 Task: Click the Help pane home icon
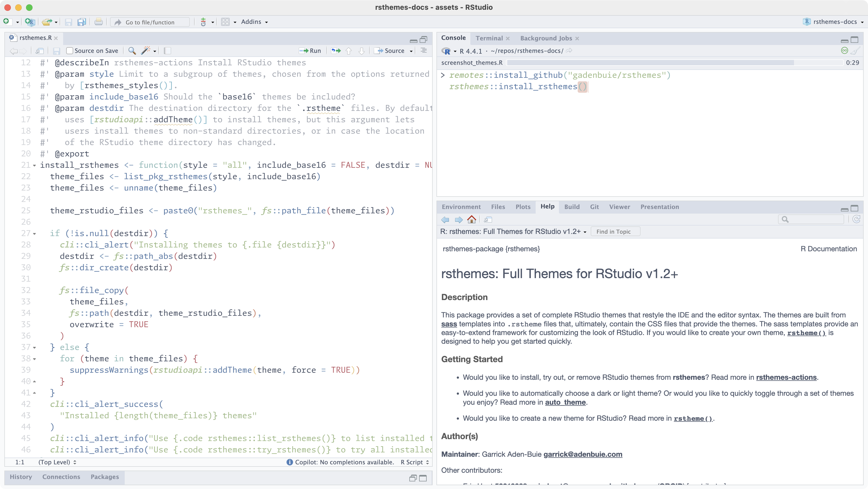pos(472,220)
